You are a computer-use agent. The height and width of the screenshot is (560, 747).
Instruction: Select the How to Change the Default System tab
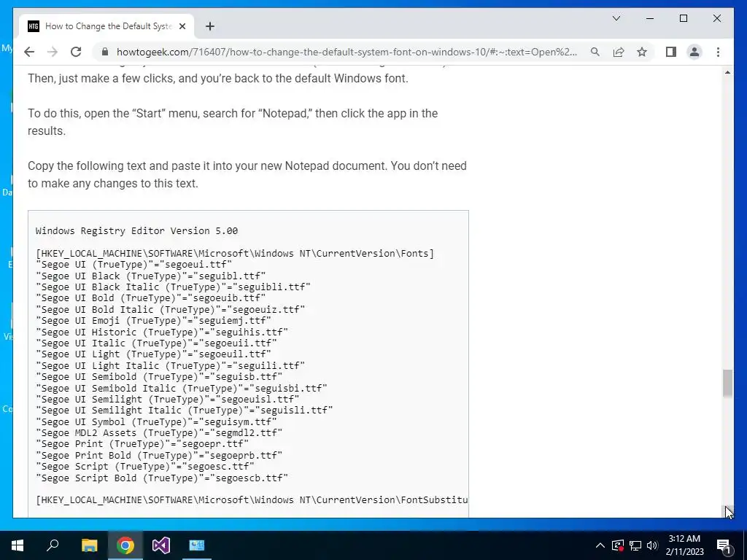tap(107, 26)
